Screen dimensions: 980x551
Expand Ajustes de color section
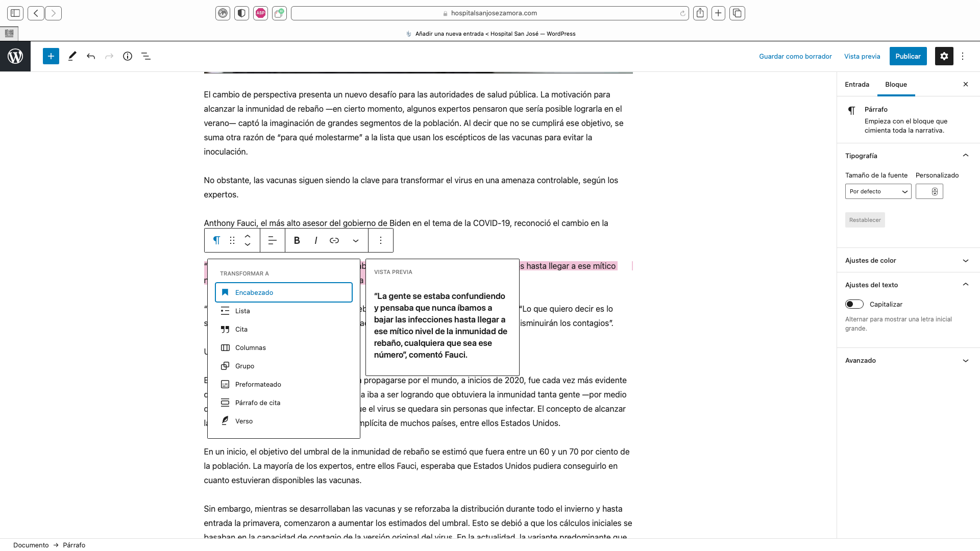pyautogui.click(x=908, y=260)
